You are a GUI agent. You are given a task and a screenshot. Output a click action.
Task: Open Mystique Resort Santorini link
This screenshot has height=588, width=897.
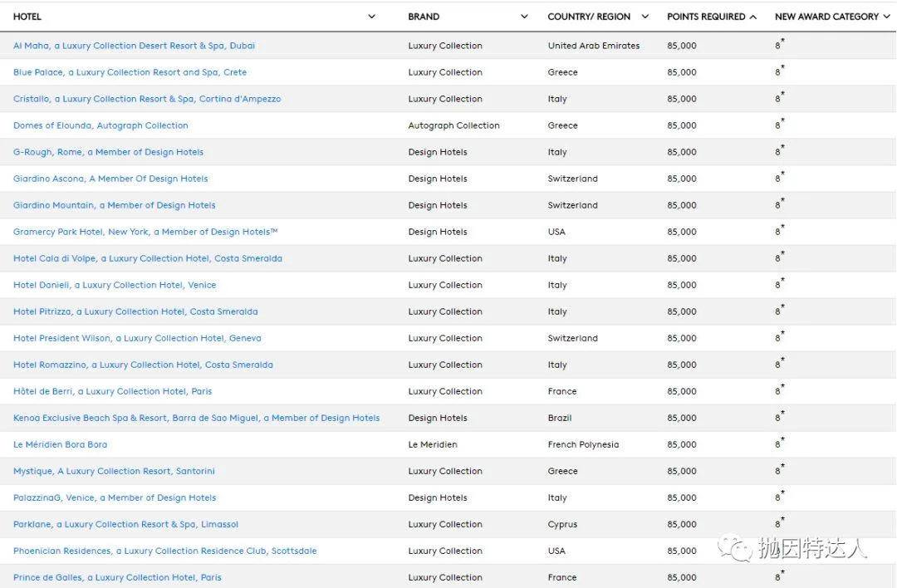tap(114, 472)
